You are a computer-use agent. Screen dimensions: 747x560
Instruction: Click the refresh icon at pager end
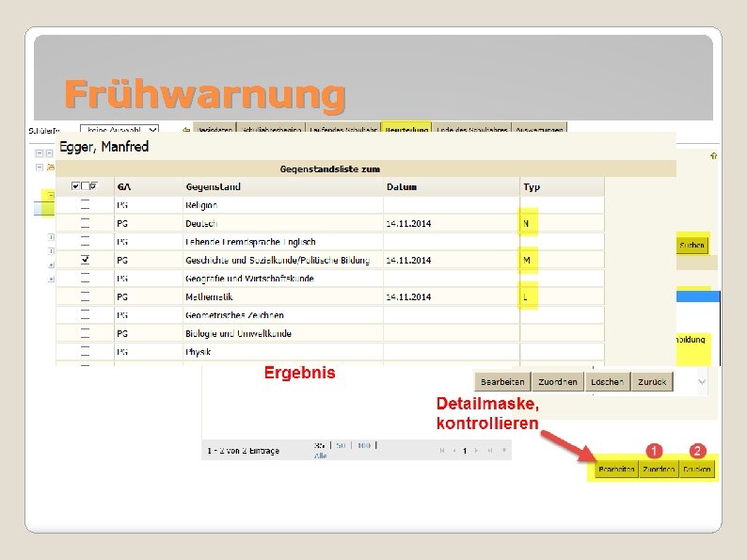(x=504, y=451)
